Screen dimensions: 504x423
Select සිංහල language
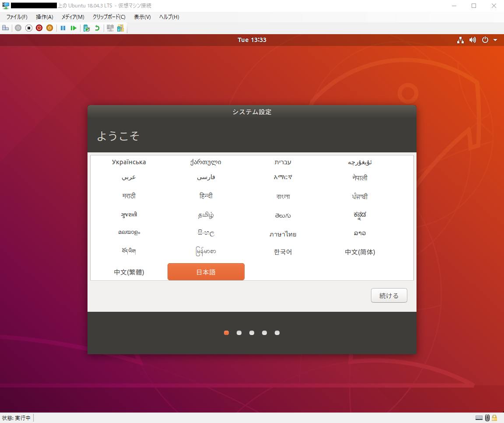(x=206, y=233)
